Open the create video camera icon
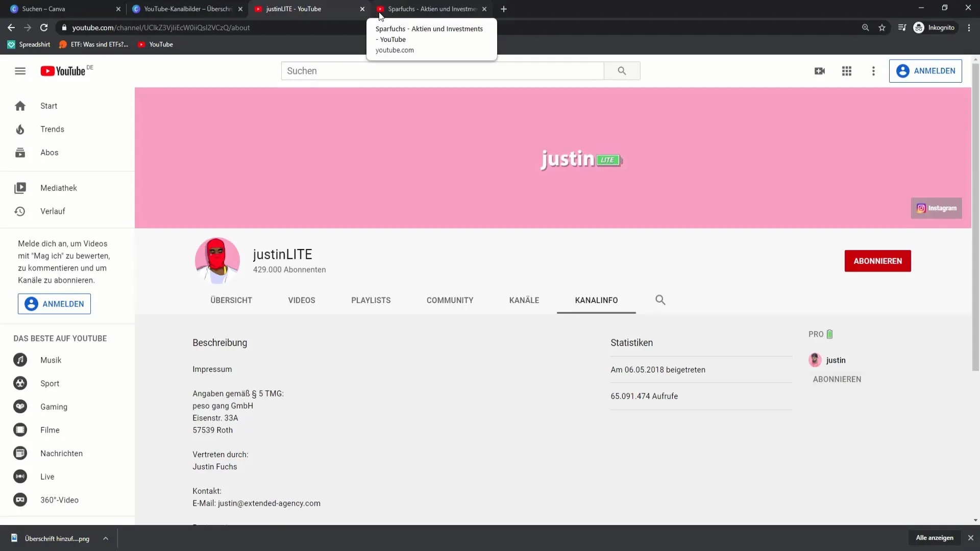The height and width of the screenshot is (551, 980). [820, 71]
